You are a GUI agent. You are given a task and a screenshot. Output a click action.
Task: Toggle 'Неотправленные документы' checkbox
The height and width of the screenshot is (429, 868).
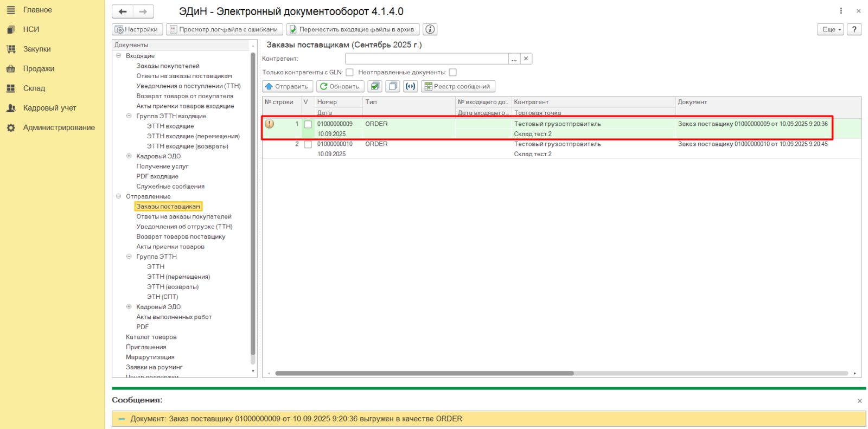coord(452,72)
